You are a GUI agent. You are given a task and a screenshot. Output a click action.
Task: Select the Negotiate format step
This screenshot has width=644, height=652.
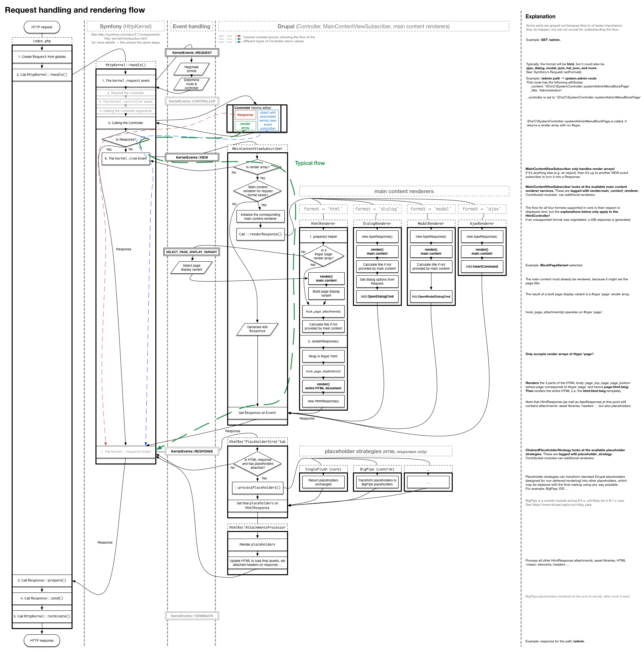[192, 69]
